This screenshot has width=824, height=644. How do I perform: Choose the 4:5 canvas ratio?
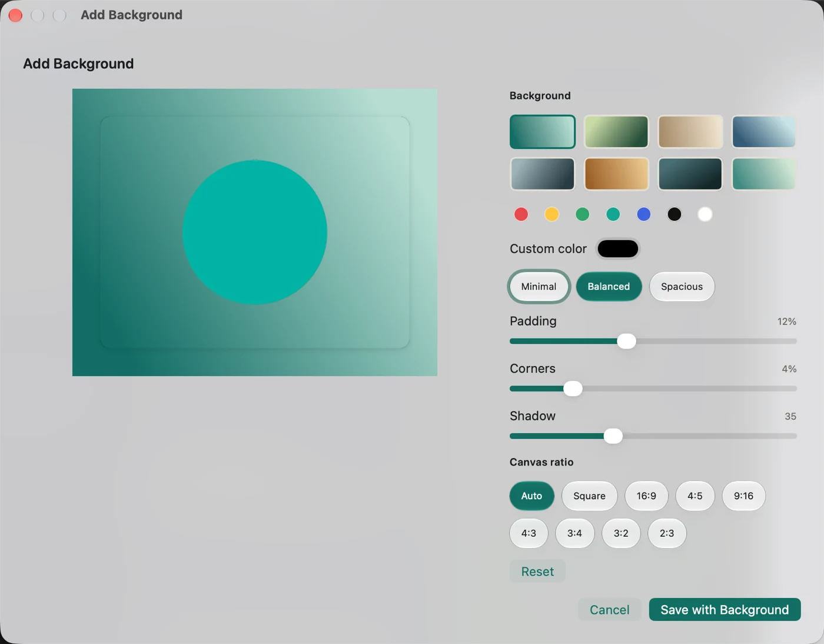tap(695, 496)
